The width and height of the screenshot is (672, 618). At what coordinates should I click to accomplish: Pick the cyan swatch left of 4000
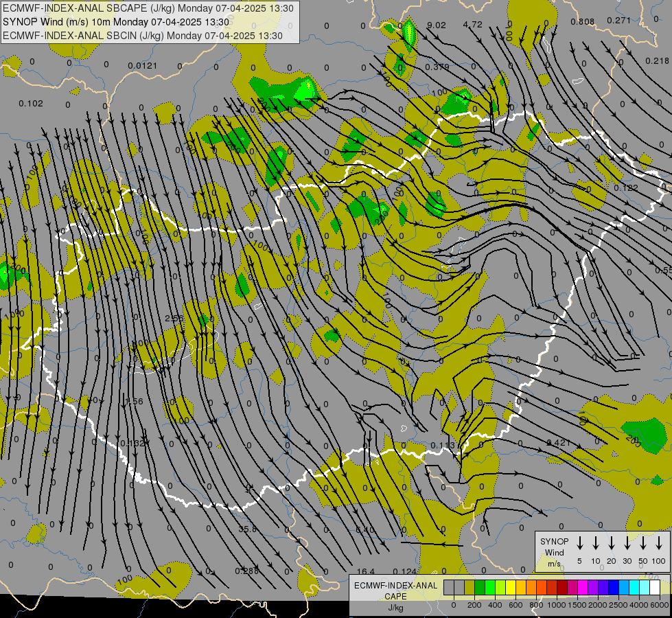point(635,587)
